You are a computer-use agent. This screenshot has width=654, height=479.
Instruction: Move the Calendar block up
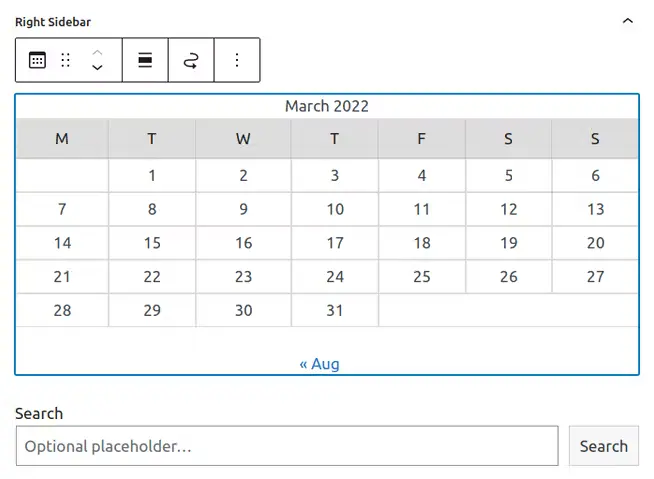(x=97, y=52)
